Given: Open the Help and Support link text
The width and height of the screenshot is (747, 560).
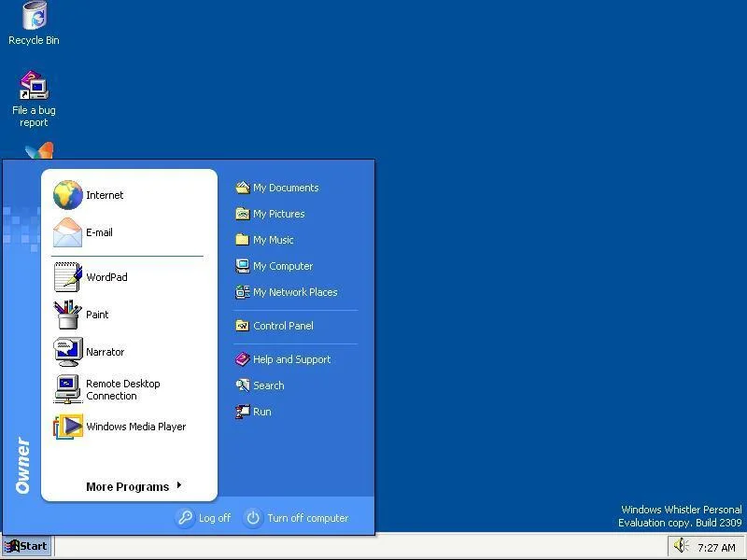Looking at the screenshot, I should coord(291,359).
